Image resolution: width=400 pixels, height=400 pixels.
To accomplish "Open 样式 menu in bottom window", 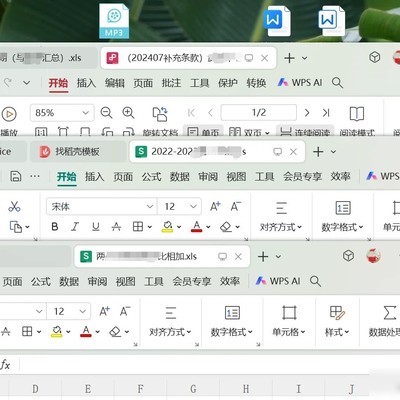I will [337, 322].
